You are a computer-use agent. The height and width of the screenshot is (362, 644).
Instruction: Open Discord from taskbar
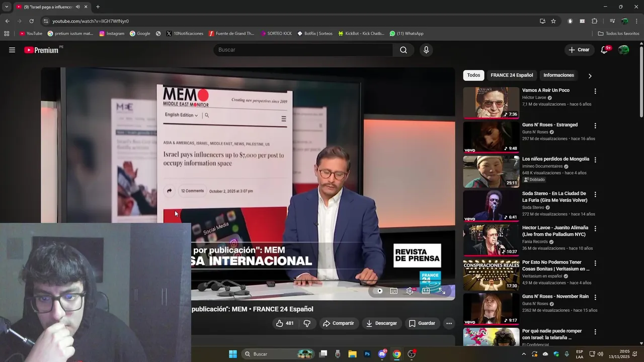(x=382, y=354)
